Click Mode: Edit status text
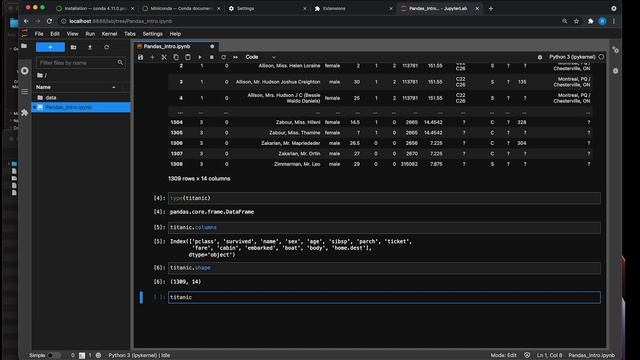This screenshot has width=640, height=360. tap(503, 356)
